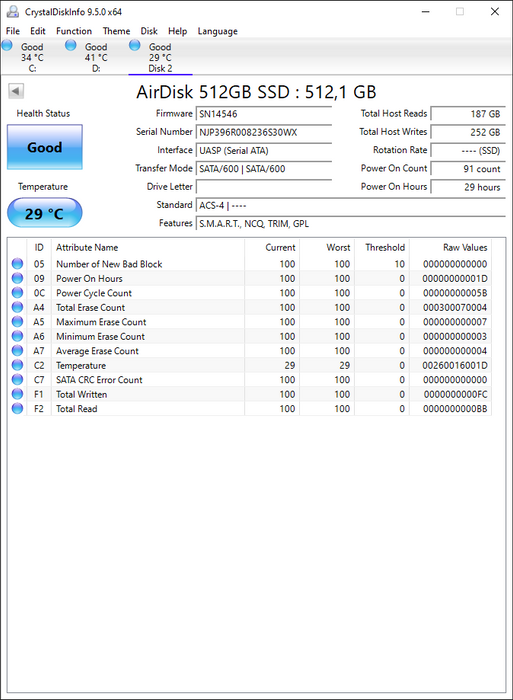
Task: Select the D: drive tab
Action: click(96, 57)
